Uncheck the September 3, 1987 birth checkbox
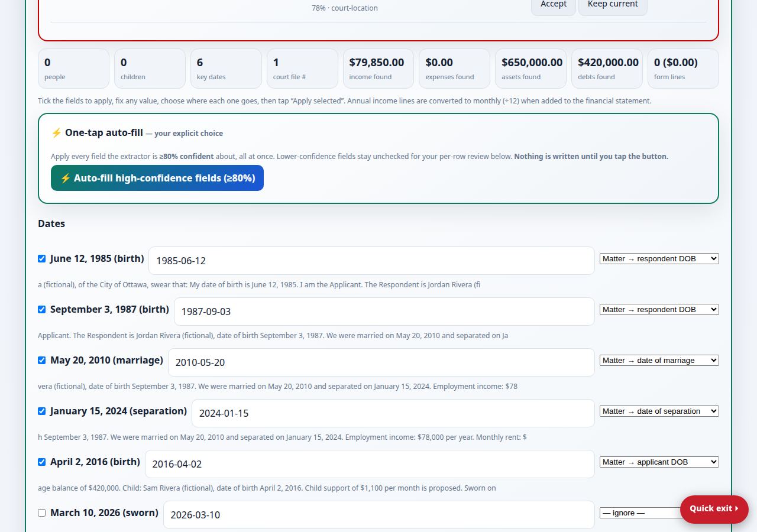 (x=42, y=309)
